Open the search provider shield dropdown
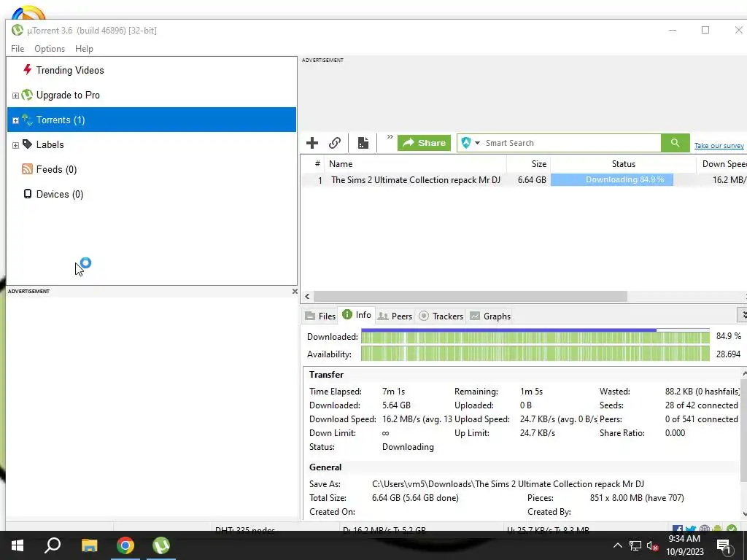The width and height of the screenshot is (747, 560). coord(471,143)
